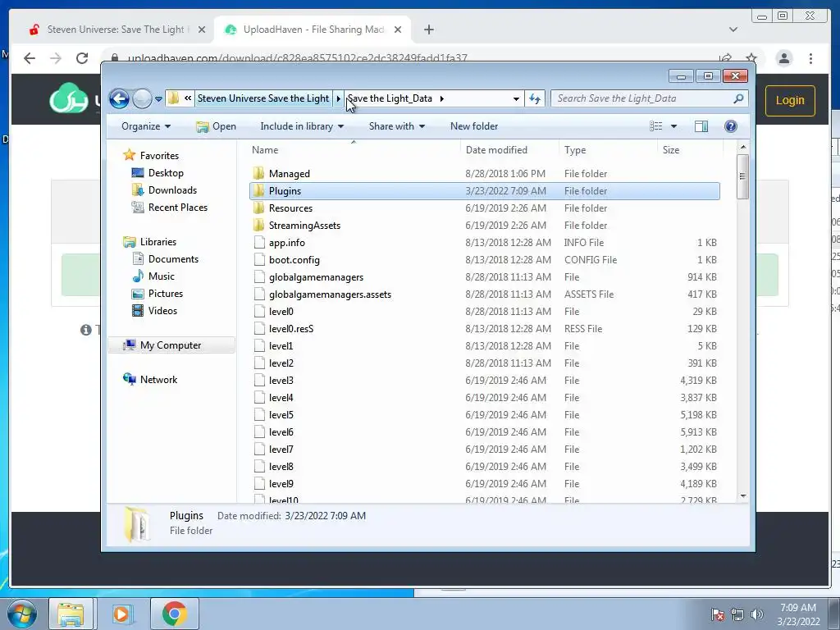Viewport: 840px width, 630px height.
Task: Open the Videos library
Action: tap(162, 311)
